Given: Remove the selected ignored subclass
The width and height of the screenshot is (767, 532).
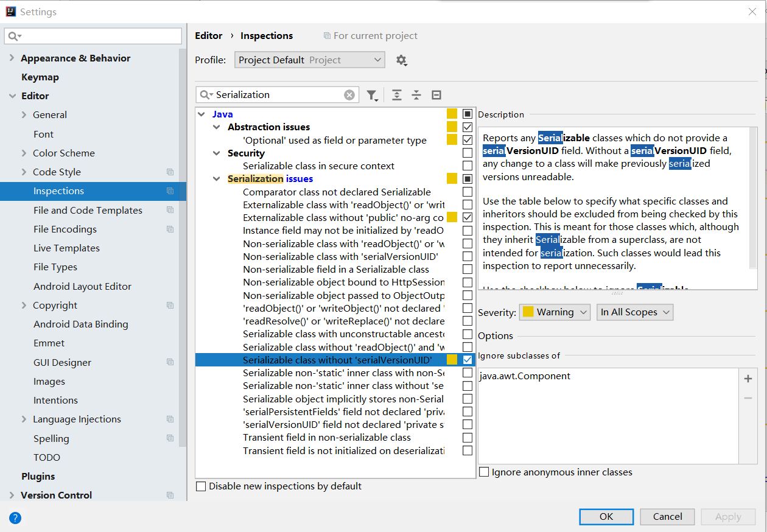Looking at the screenshot, I should pyautogui.click(x=748, y=397).
